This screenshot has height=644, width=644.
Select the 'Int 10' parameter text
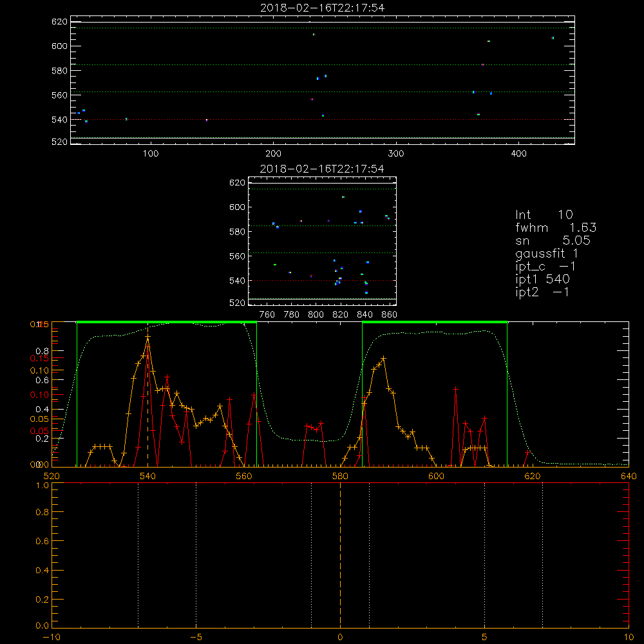(x=544, y=215)
